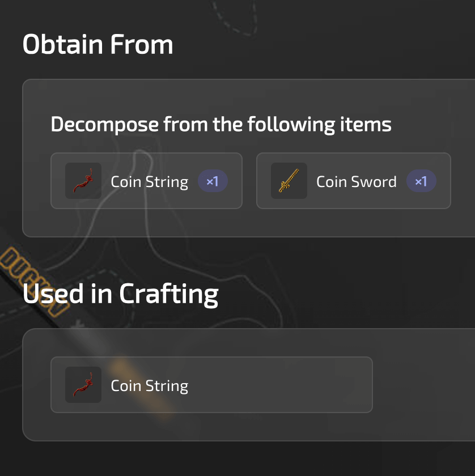Switch to the Used in Crafting section heading

click(x=120, y=294)
